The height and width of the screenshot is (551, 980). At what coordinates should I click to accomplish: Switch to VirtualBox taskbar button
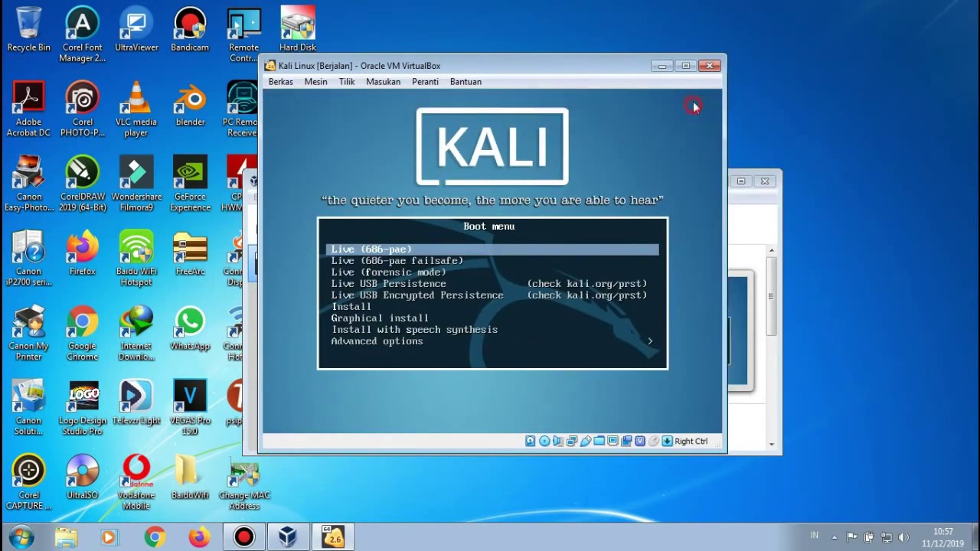tap(287, 537)
